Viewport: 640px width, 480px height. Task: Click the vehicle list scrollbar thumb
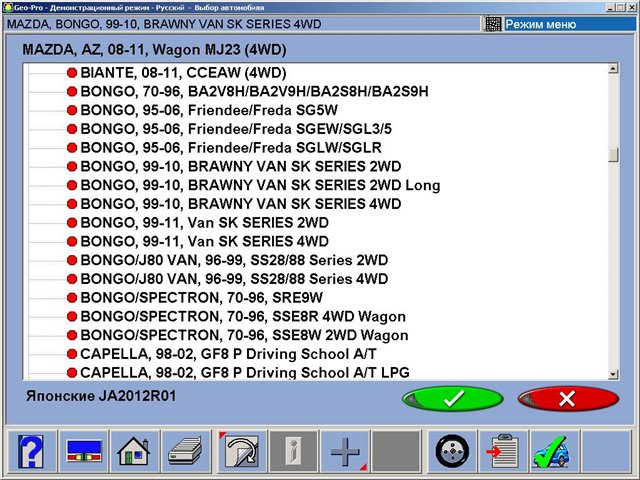pos(613,155)
